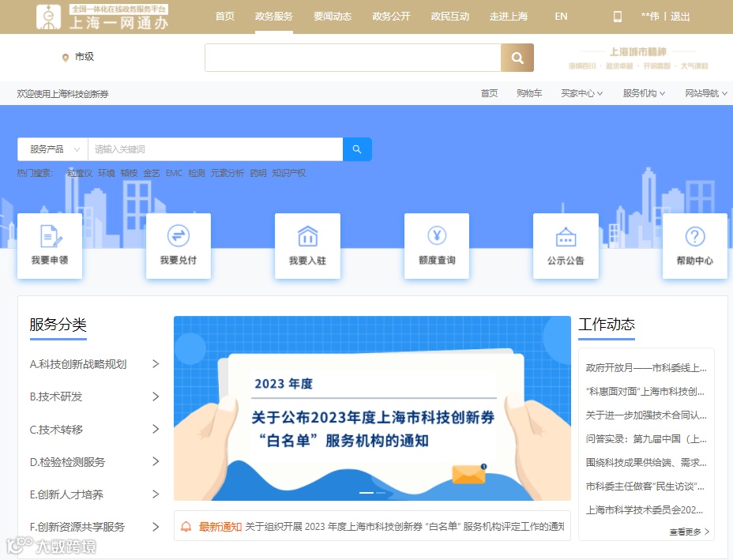Screen dimensions: 733x560
Task: Select the first carousel indicator dash
Action: [x=366, y=493]
